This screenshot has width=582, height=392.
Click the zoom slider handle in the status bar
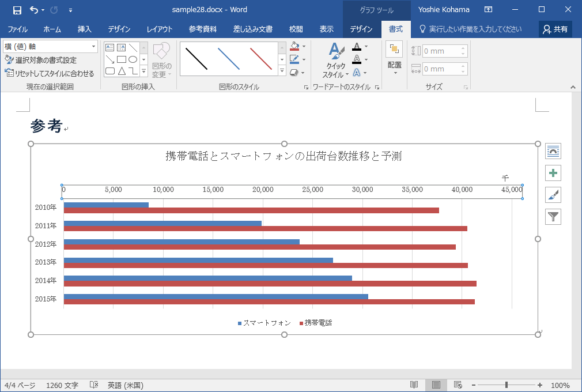click(x=507, y=385)
